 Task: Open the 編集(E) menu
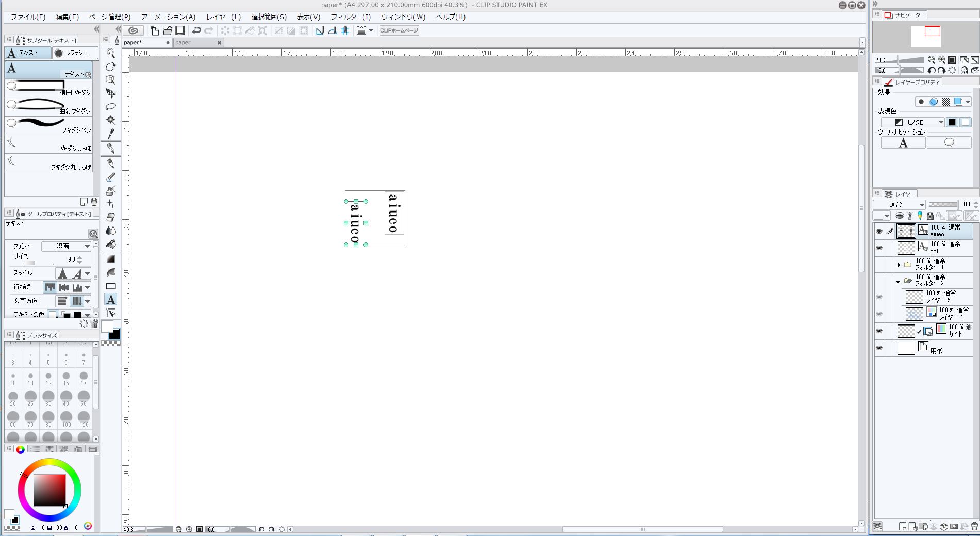click(x=67, y=17)
